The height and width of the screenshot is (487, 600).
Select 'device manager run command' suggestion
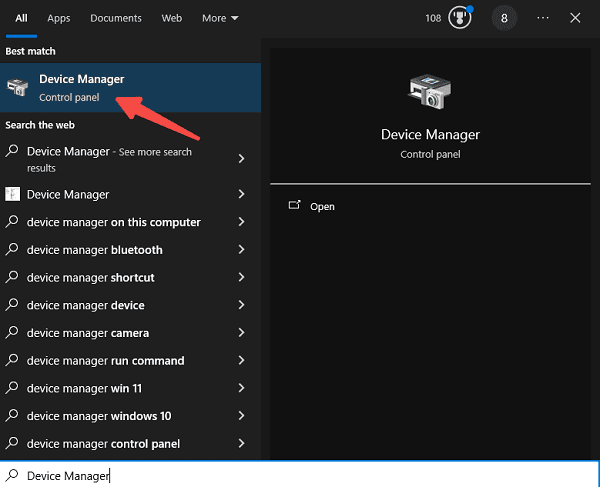tap(106, 361)
